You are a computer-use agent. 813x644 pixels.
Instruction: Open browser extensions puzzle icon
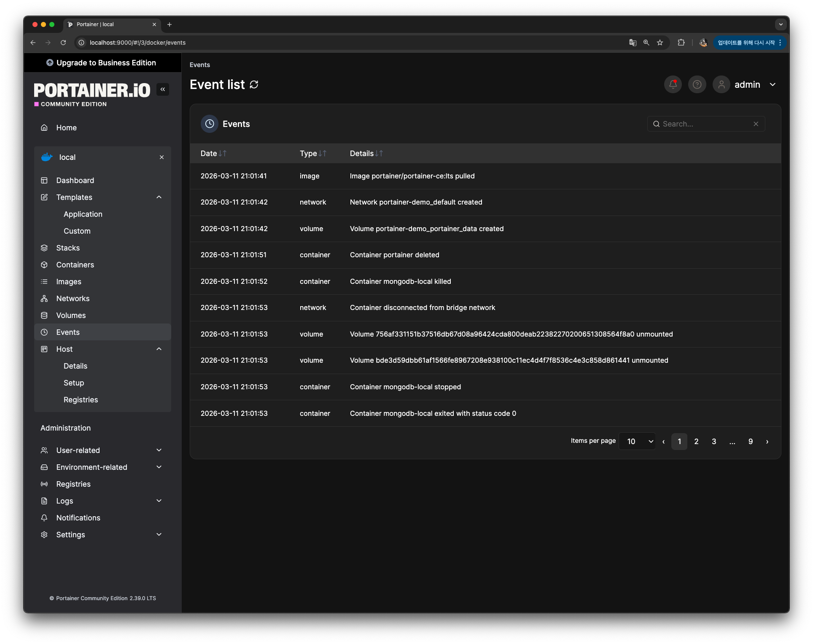click(x=681, y=43)
